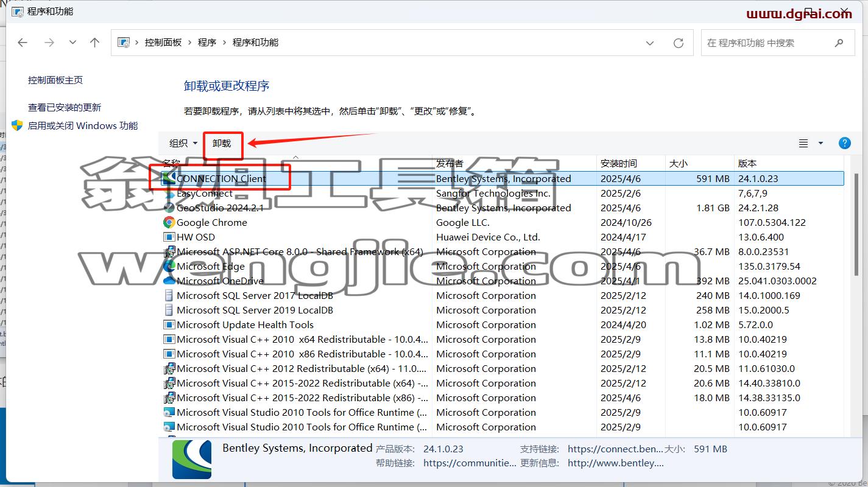Sort by 安装时间 column header
Image resolution: width=868 pixels, height=487 pixels.
(619, 164)
